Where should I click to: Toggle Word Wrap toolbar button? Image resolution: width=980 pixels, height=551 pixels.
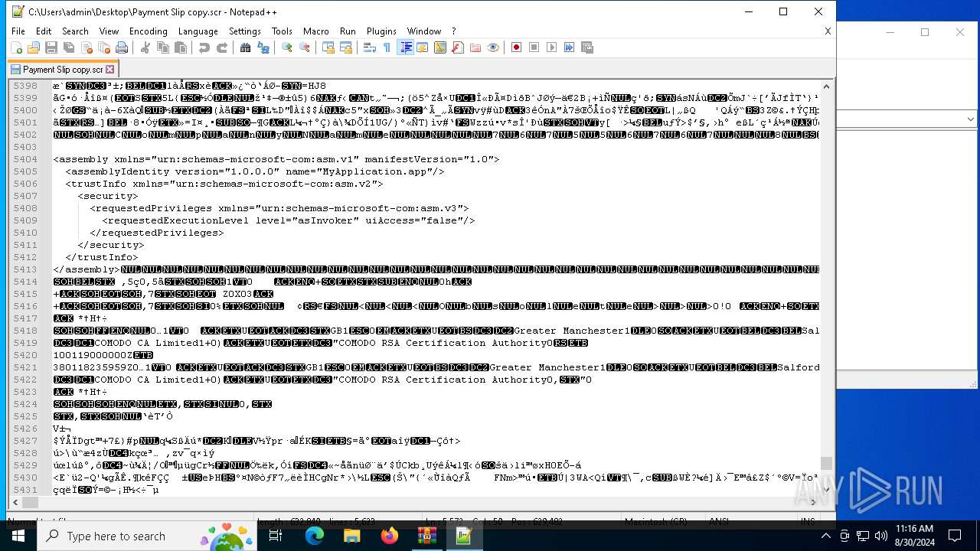pos(370,47)
